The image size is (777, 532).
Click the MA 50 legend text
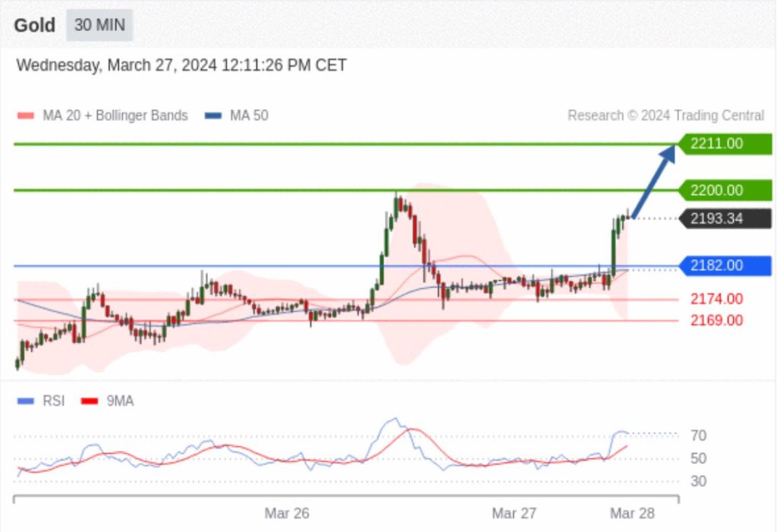tap(249, 115)
